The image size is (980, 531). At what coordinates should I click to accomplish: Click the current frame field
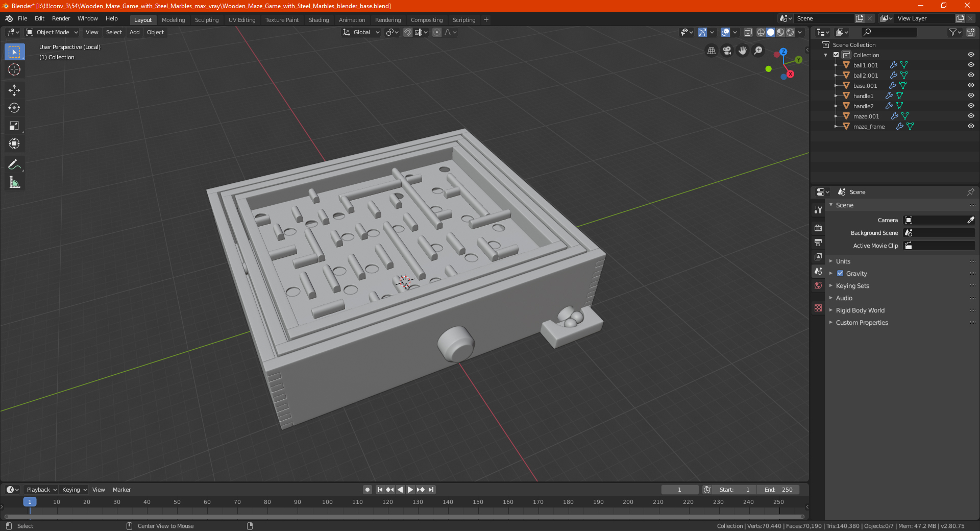[679, 490]
